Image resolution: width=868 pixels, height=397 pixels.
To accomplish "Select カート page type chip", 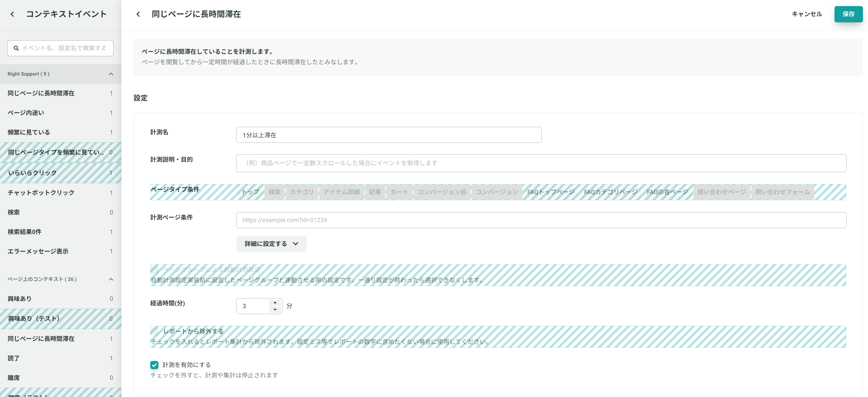I will [399, 192].
